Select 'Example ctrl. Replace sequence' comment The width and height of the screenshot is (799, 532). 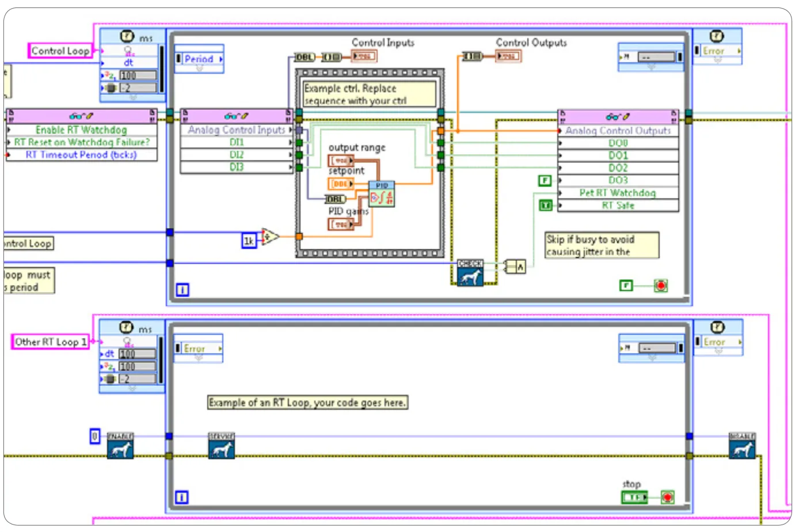click(x=370, y=94)
